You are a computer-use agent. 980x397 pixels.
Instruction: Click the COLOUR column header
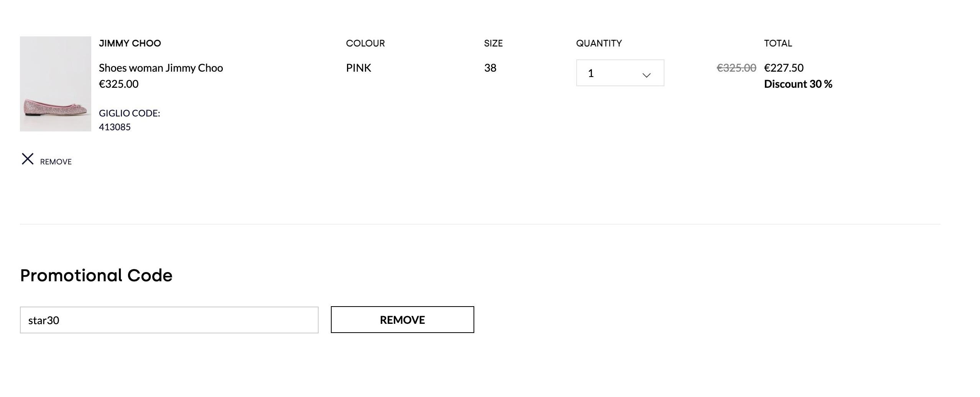pos(365,43)
